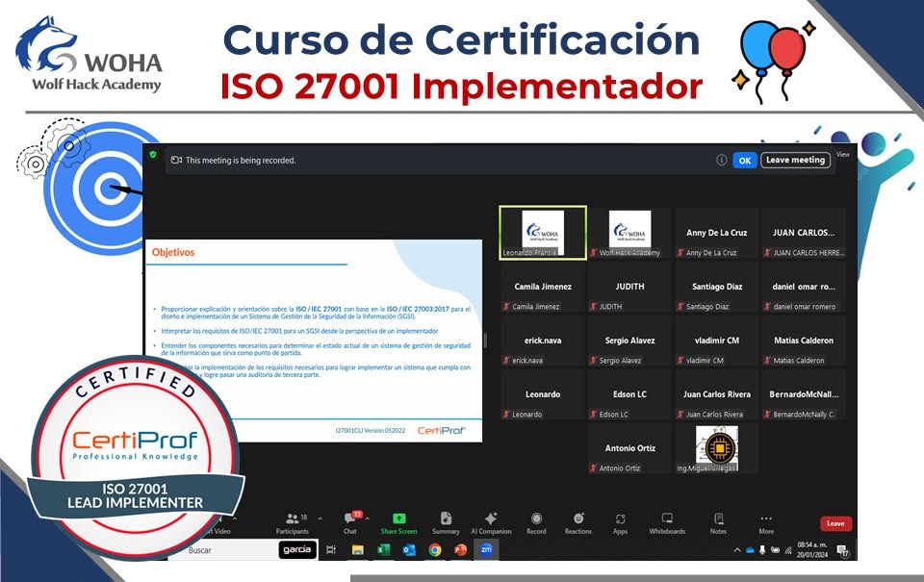Open the Chat panel
The width and height of the screenshot is (924, 582).
(350, 523)
